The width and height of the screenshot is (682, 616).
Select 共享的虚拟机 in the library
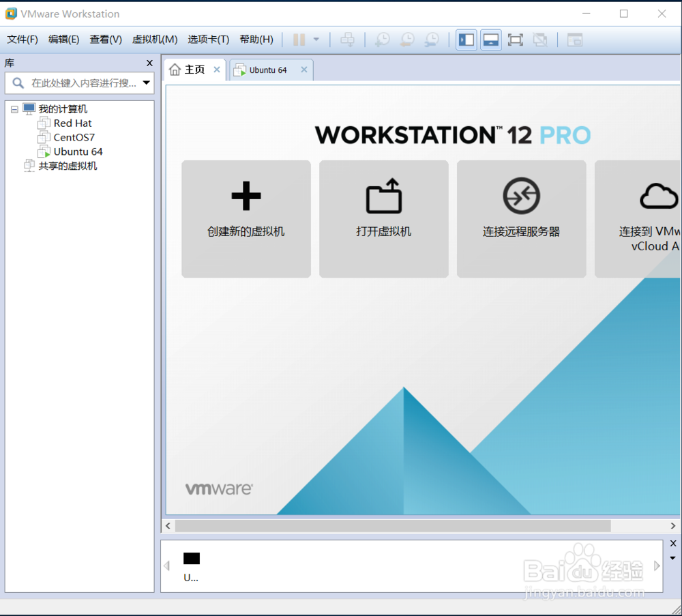pyautogui.click(x=68, y=166)
